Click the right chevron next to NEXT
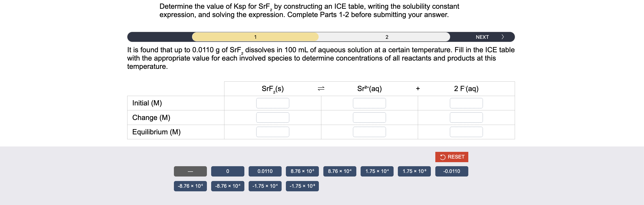 click(x=503, y=37)
